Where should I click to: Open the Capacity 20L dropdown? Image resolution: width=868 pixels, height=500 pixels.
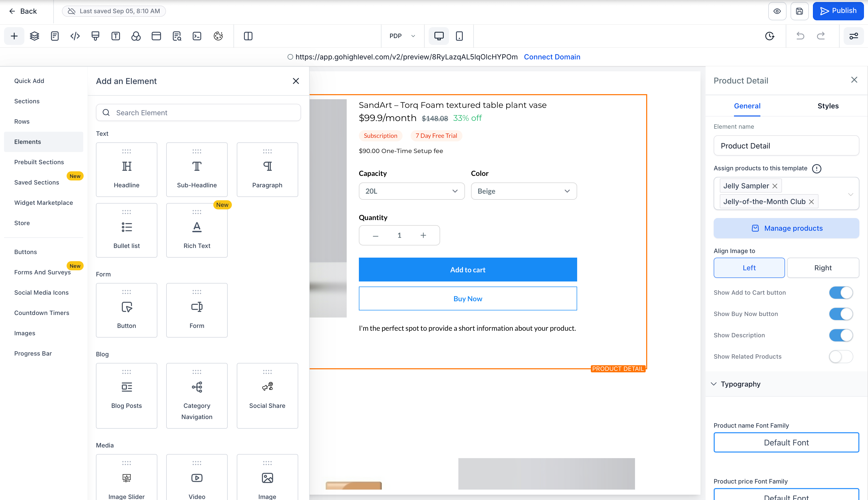pyautogui.click(x=411, y=191)
